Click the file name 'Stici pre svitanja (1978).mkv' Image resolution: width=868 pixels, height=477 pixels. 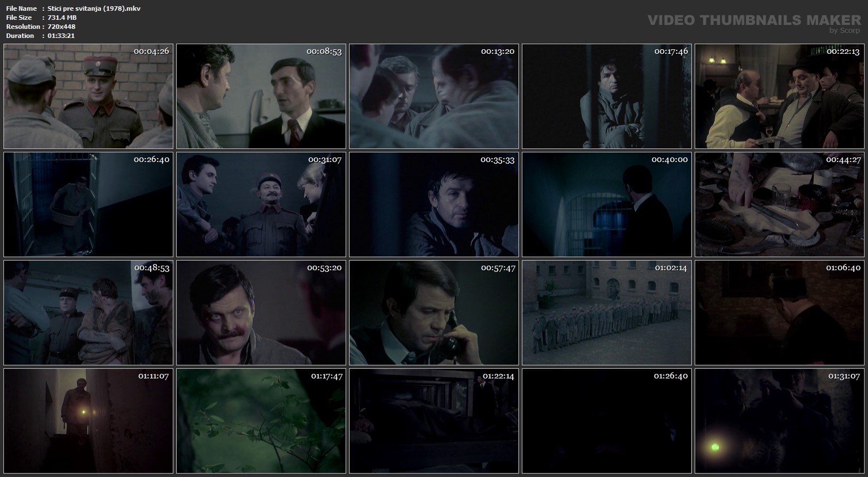(94, 8)
